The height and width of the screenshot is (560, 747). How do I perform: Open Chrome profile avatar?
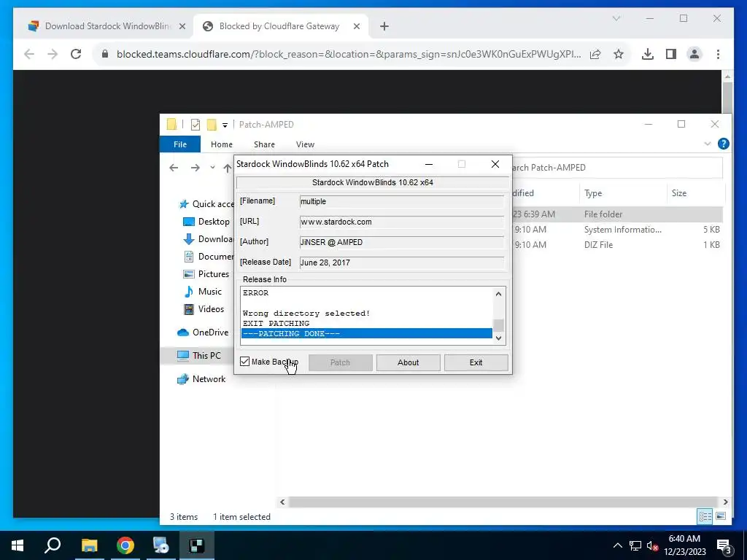(x=694, y=54)
